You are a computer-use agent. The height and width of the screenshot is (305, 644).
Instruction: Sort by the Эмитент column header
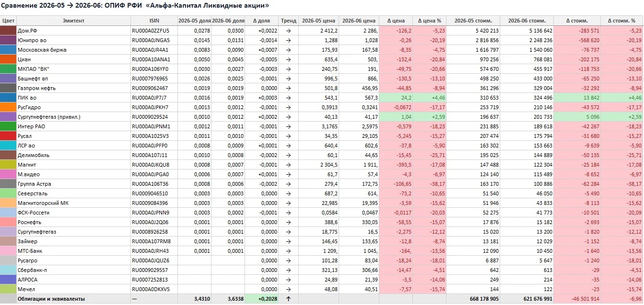tap(73, 21)
